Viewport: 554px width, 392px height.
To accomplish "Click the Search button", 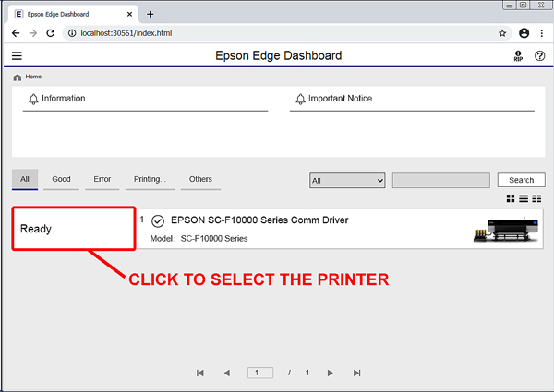I will [521, 180].
